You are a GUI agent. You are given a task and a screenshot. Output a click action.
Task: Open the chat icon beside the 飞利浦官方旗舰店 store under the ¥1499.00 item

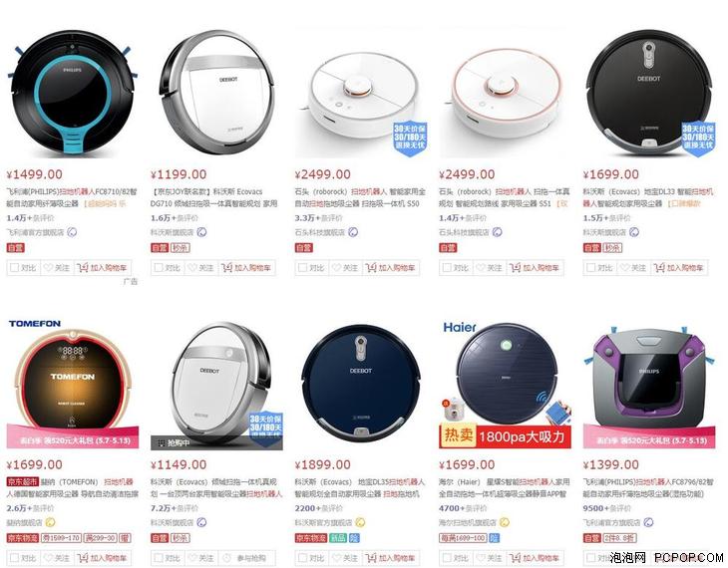click(x=72, y=232)
